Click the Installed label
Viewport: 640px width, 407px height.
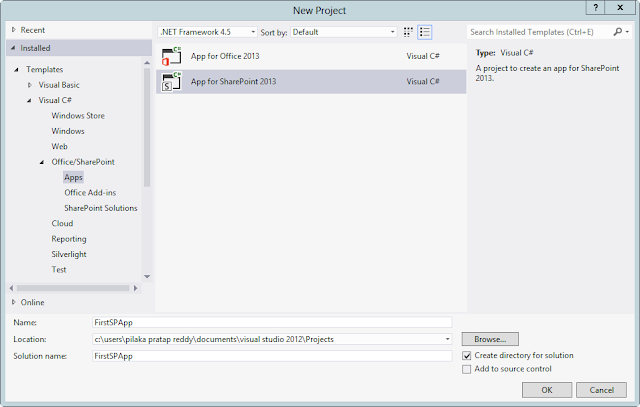tap(36, 48)
